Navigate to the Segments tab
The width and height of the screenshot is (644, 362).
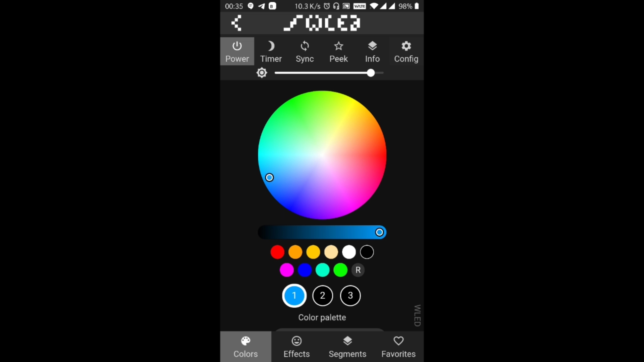point(347,346)
